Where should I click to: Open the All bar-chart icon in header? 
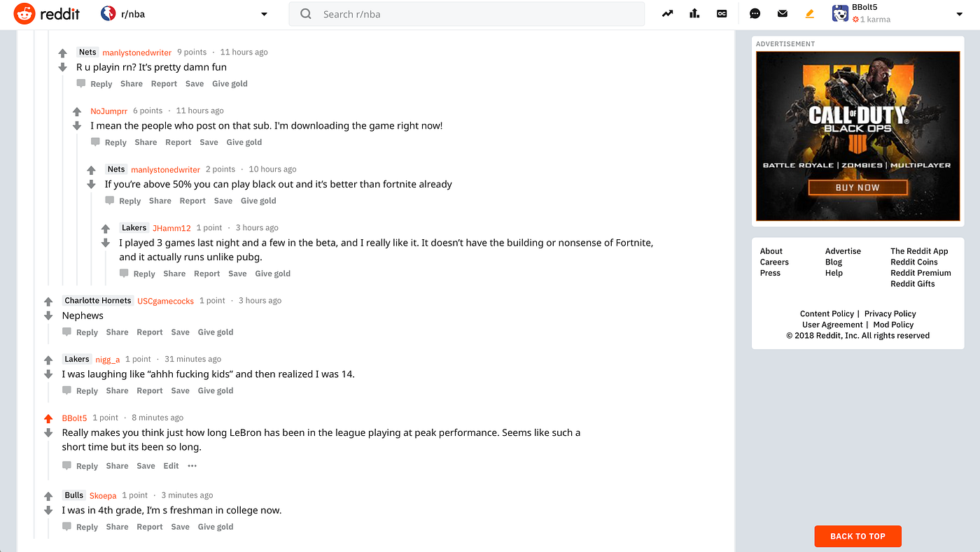(x=694, y=13)
